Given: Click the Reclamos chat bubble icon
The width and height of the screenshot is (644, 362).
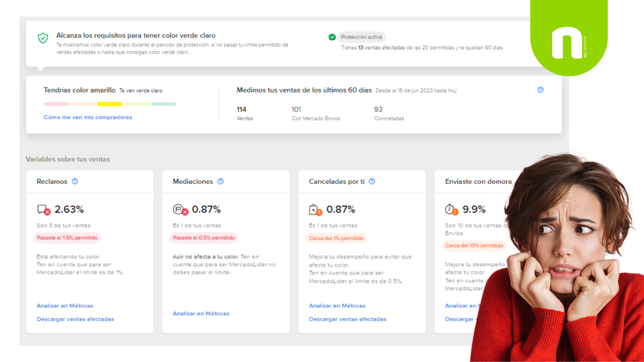Looking at the screenshot, I should tap(44, 210).
